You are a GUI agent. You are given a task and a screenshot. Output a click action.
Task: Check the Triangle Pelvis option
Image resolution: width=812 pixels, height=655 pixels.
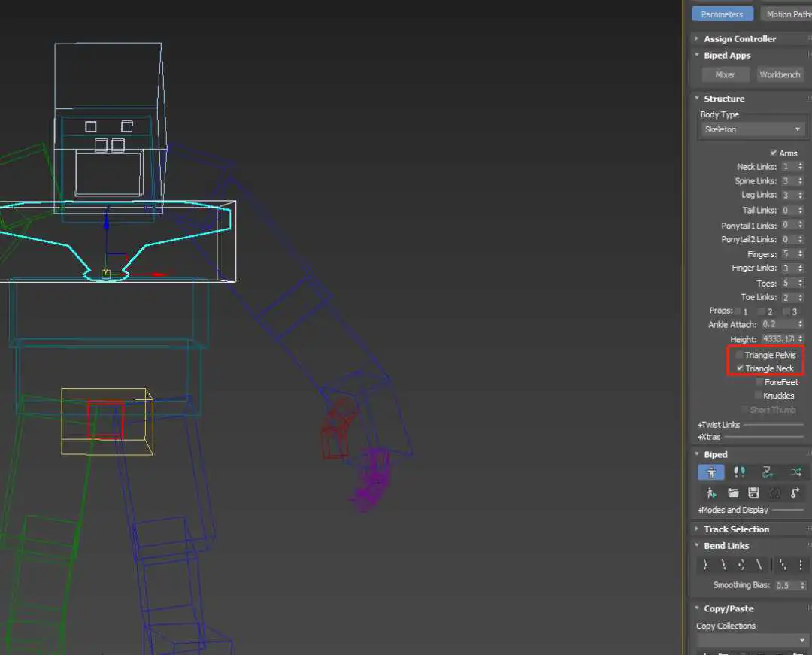(x=740, y=355)
